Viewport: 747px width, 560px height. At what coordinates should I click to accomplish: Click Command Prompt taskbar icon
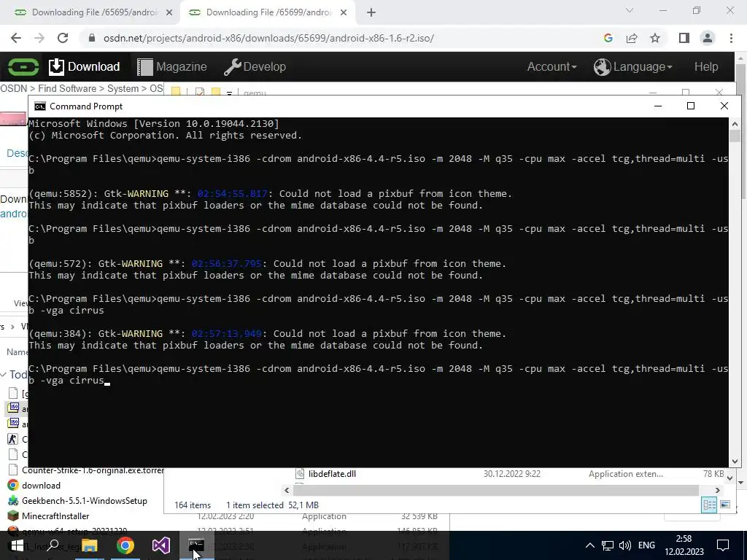point(196,545)
